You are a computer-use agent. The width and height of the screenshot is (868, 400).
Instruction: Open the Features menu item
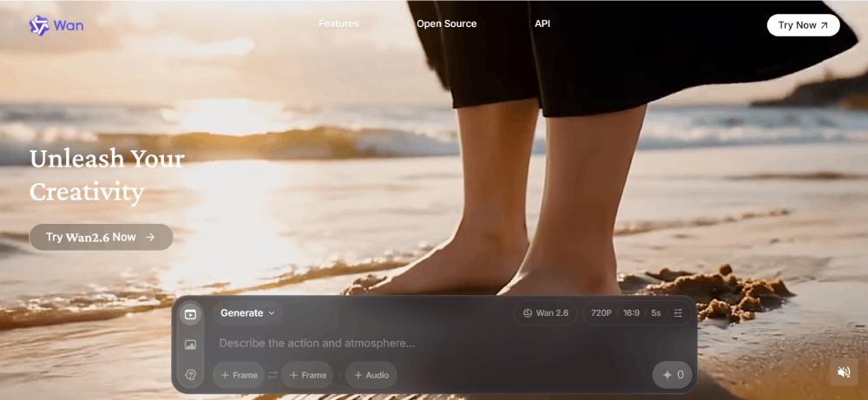[x=339, y=24]
